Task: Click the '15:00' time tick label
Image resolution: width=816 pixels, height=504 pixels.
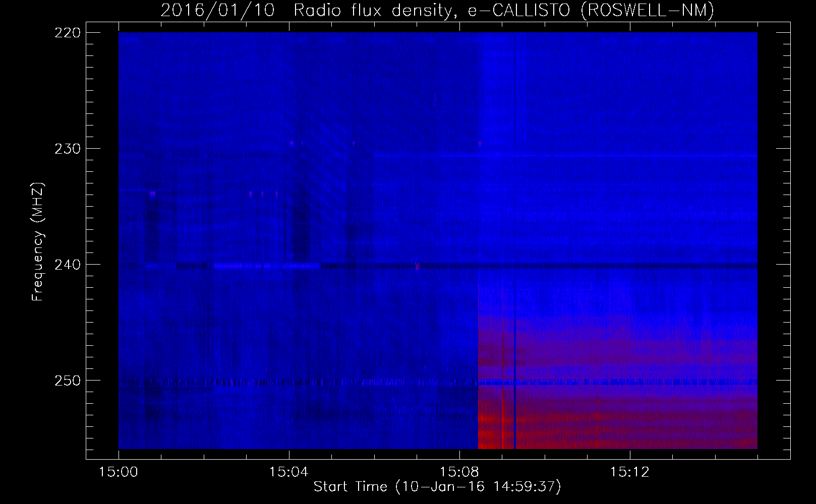Action: pyautogui.click(x=119, y=472)
